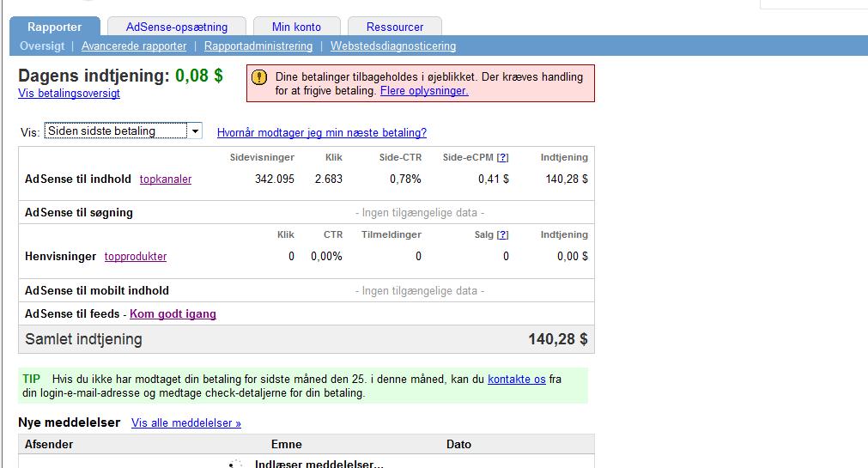Click 'Hvornår modtager jeg min næste betaling?'

(x=322, y=132)
